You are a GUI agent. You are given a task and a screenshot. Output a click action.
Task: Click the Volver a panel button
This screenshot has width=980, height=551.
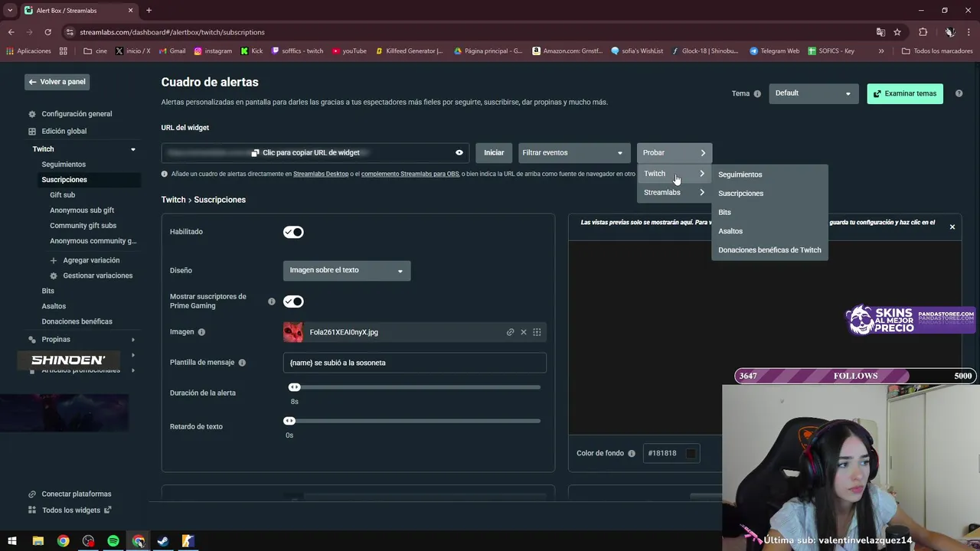point(57,82)
